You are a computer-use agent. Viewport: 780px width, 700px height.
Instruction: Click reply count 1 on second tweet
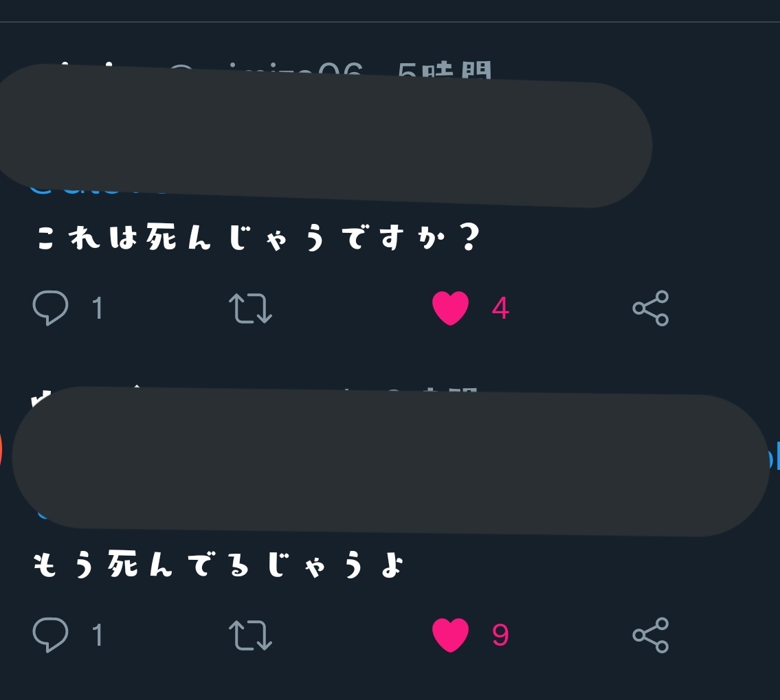pyautogui.click(x=98, y=635)
